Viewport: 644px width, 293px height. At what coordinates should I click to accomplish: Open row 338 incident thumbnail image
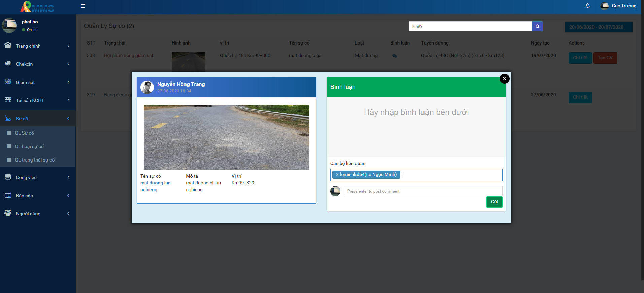click(x=188, y=62)
